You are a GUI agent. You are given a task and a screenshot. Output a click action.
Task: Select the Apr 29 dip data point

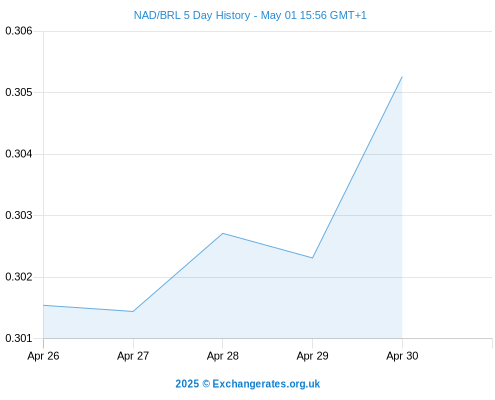point(312,258)
